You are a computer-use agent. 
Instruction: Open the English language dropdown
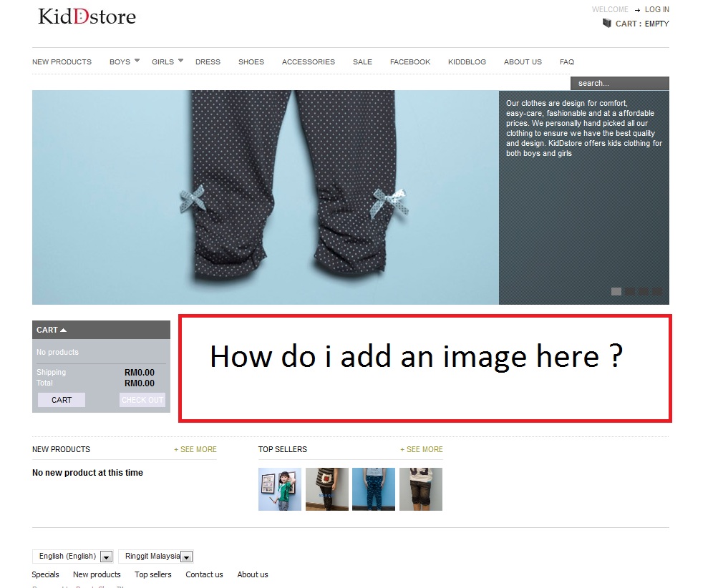click(x=106, y=557)
